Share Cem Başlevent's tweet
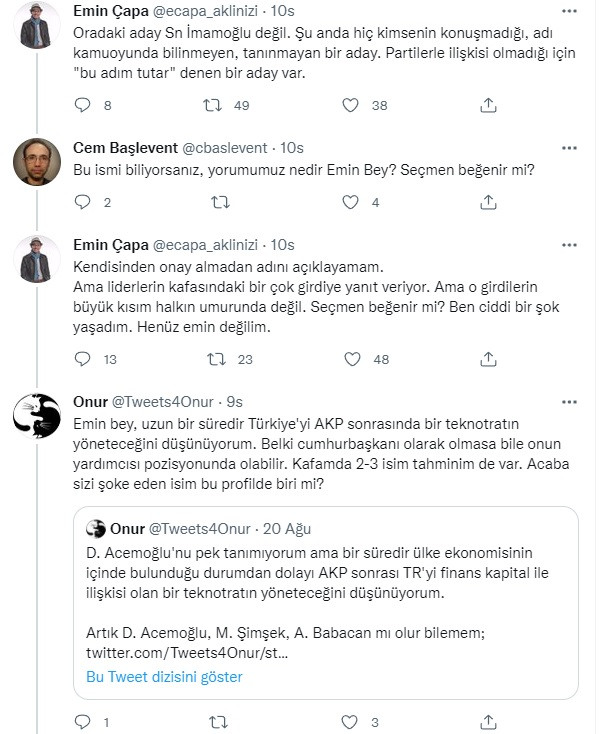Screen dimensions: 603x734 click(x=488, y=202)
